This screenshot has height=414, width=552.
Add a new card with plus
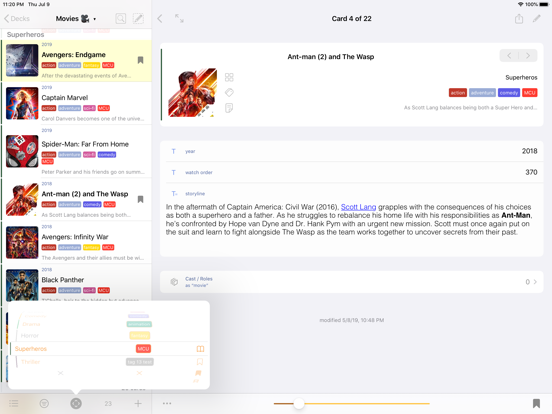(x=138, y=403)
